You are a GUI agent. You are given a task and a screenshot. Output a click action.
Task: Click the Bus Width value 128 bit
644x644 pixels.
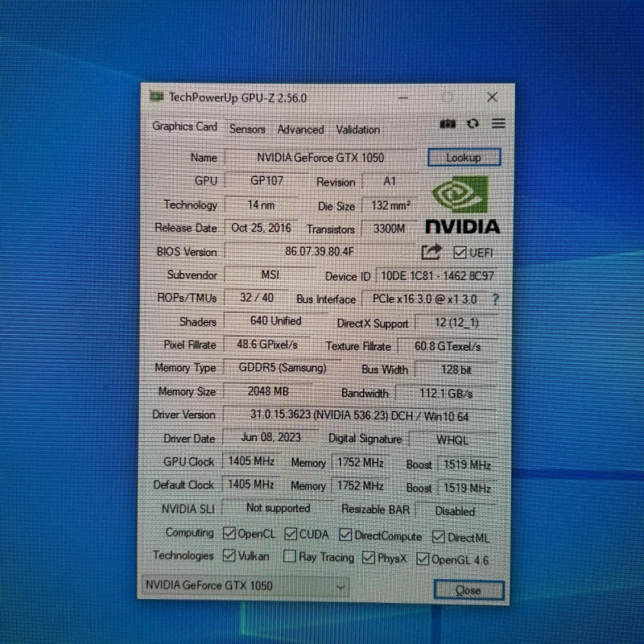point(456,370)
